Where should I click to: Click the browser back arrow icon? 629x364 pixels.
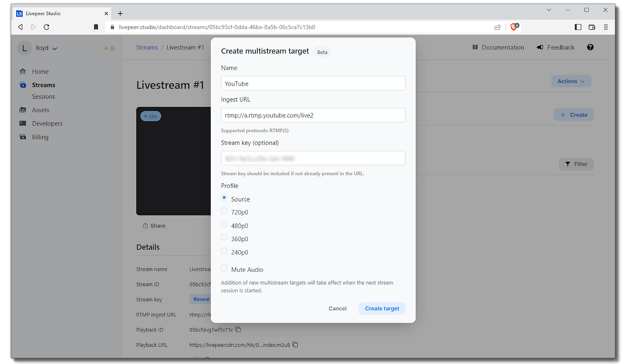tap(20, 27)
